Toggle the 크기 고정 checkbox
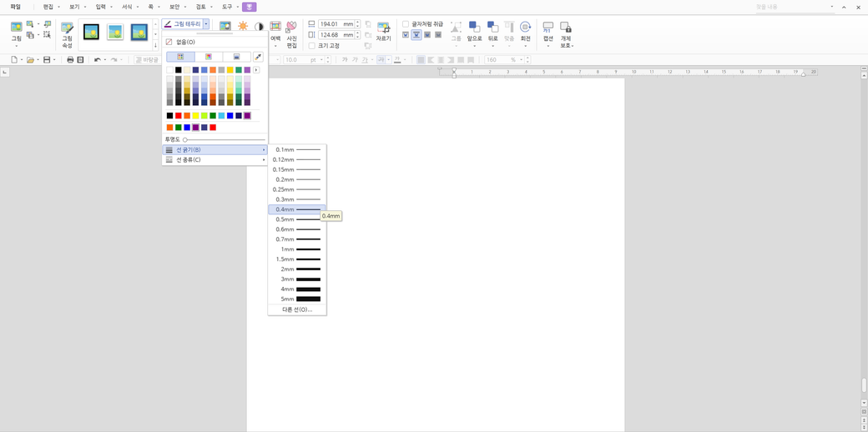The image size is (868, 432). (x=311, y=46)
